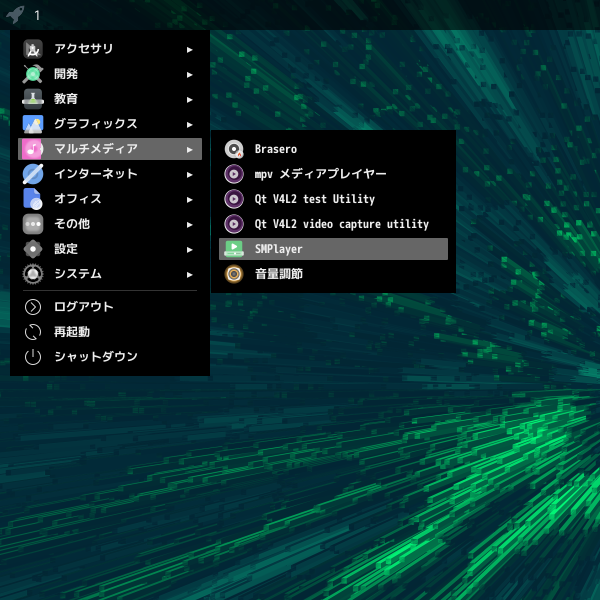Viewport: 600px width, 600px height.
Task: Select the 設定 menu entry
Action: pyautogui.click(x=66, y=249)
